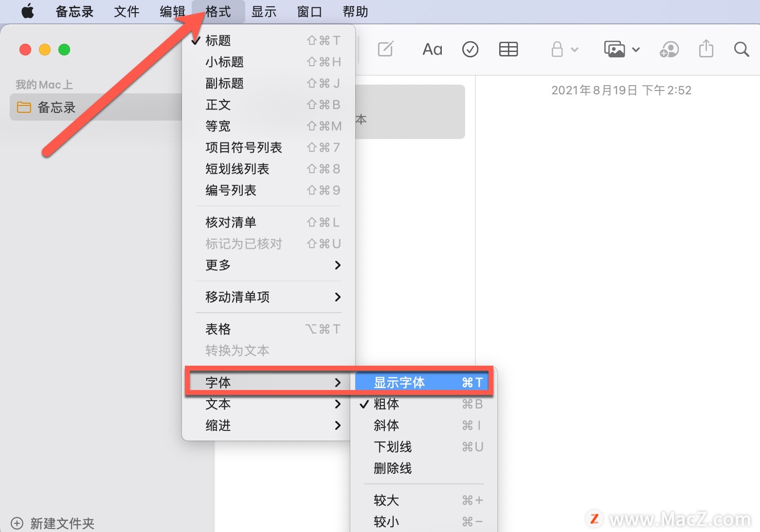
Task: Apply 正文 body style
Action: click(x=269, y=105)
